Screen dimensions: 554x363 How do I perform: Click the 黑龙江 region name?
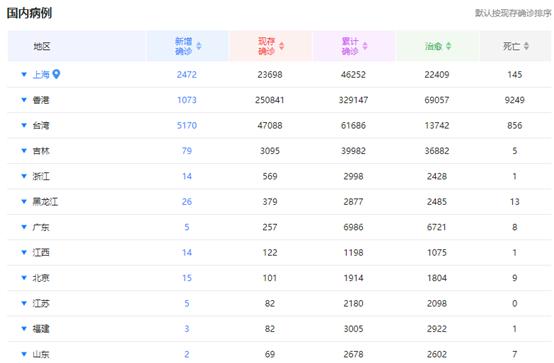45,202
